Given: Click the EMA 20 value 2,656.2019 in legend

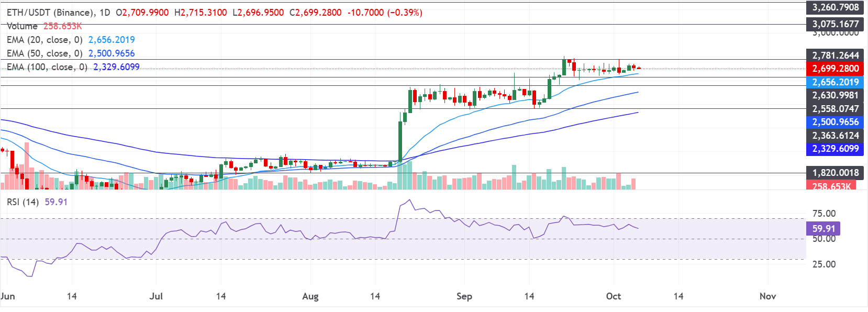Looking at the screenshot, I should coord(112,40).
